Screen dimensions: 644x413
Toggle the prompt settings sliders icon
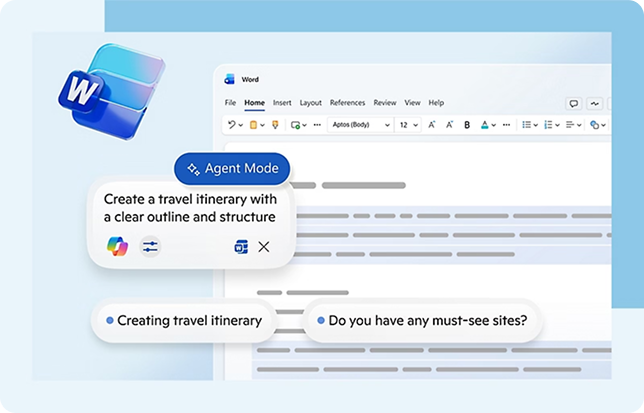point(150,246)
